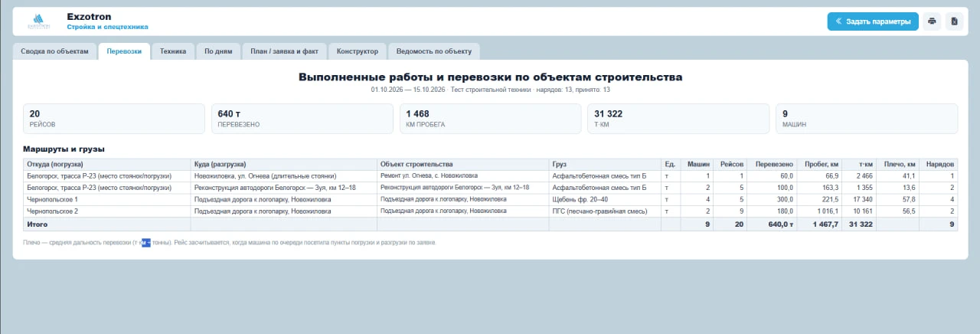
Task: Click the т·км column header
Action: tap(860, 165)
